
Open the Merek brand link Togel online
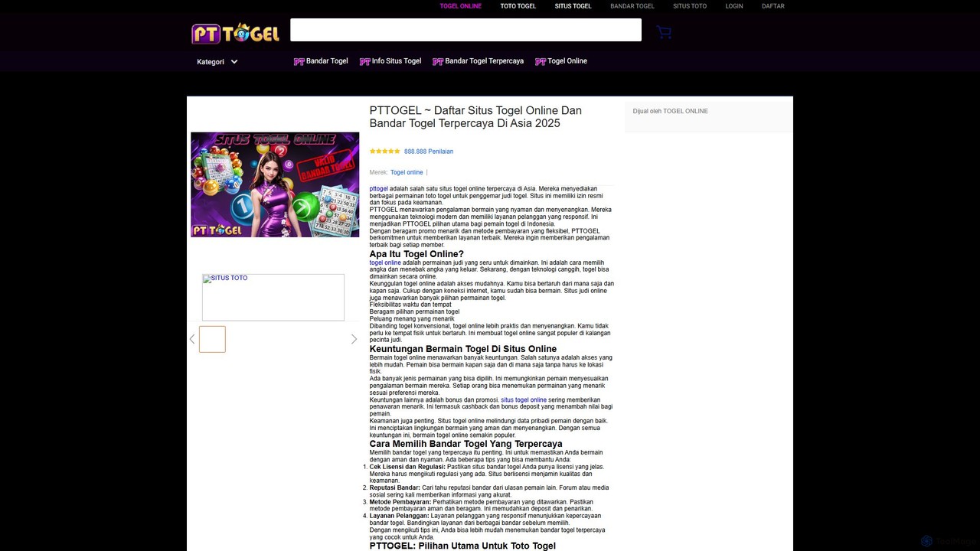pyautogui.click(x=407, y=173)
